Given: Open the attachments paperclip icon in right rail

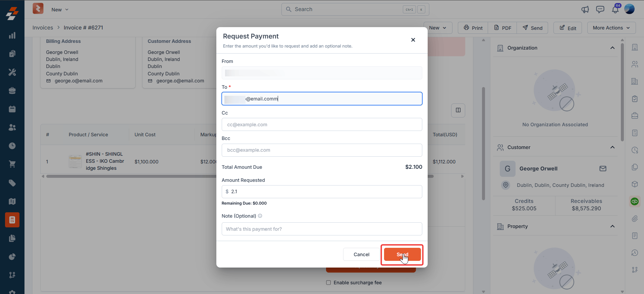Looking at the screenshot, I should [635, 219].
